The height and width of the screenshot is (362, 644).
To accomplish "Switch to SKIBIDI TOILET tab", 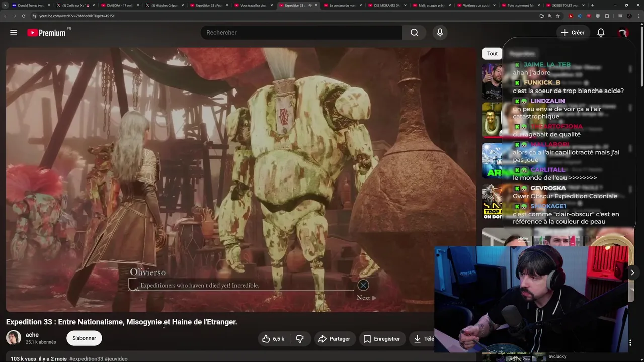I will pyautogui.click(x=565, y=5).
